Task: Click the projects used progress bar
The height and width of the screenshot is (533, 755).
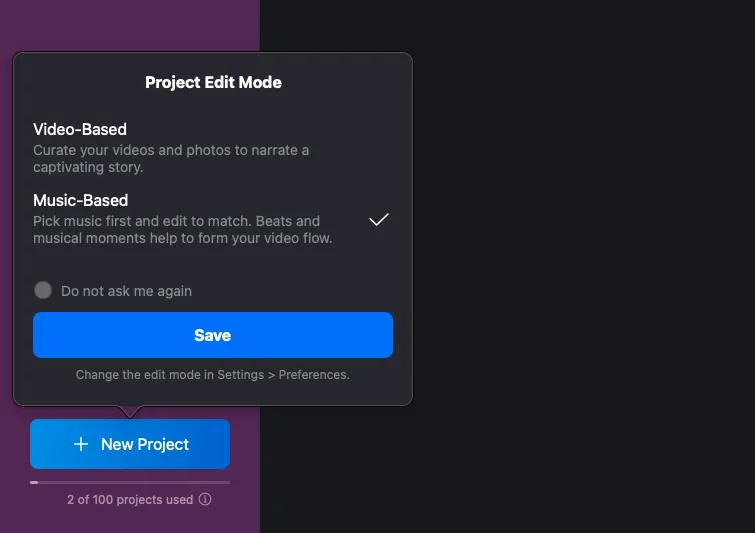Action: [130, 482]
